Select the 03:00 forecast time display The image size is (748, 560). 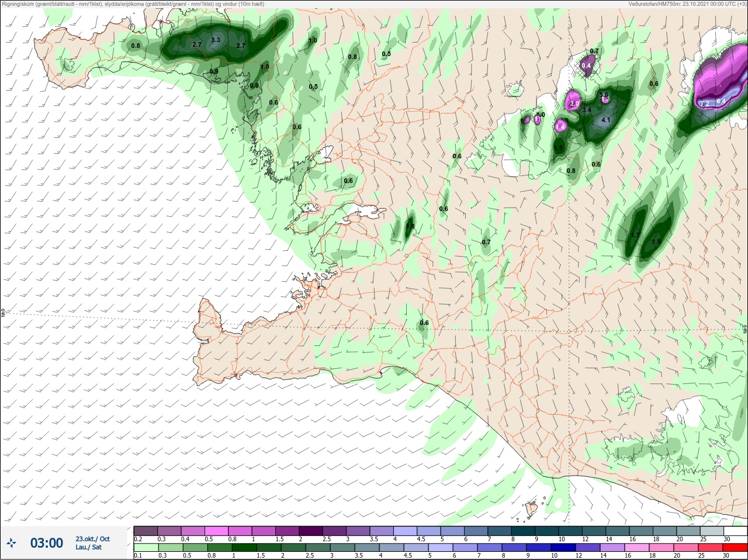[47, 543]
